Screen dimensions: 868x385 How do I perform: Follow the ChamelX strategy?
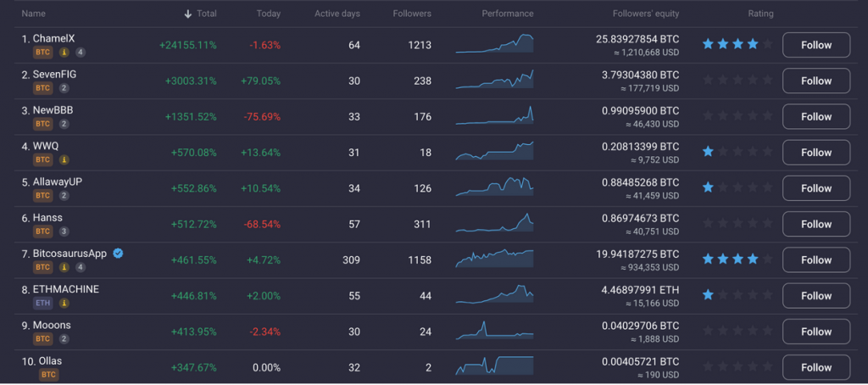pyautogui.click(x=815, y=45)
